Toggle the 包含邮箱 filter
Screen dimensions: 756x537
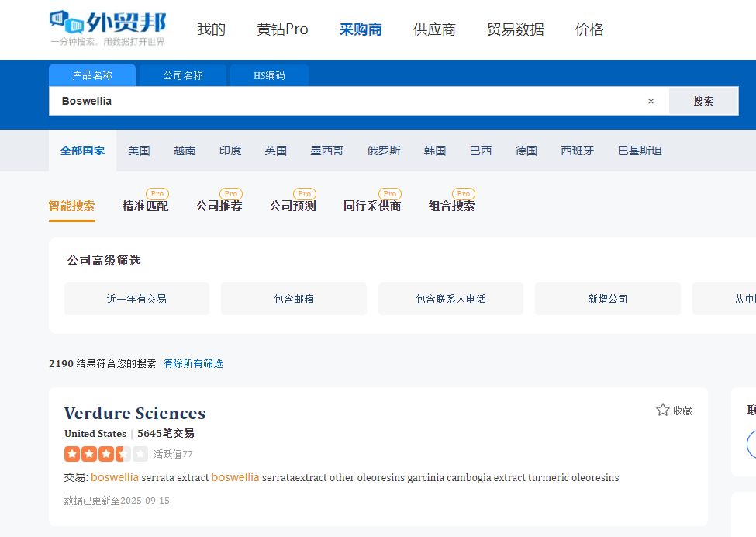(x=294, y=299)
